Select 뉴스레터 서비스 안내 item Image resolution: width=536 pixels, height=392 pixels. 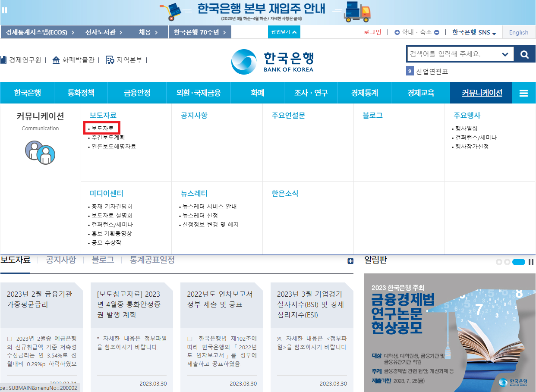209,207
